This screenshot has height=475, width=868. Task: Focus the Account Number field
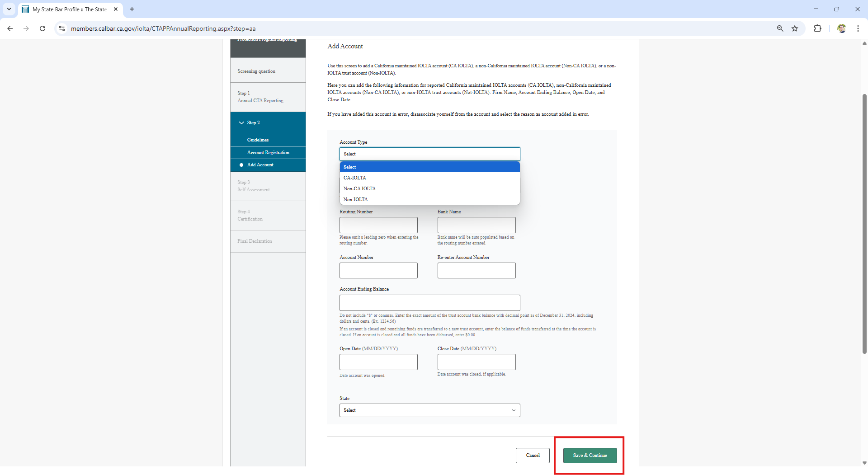[x=378, y=271]
